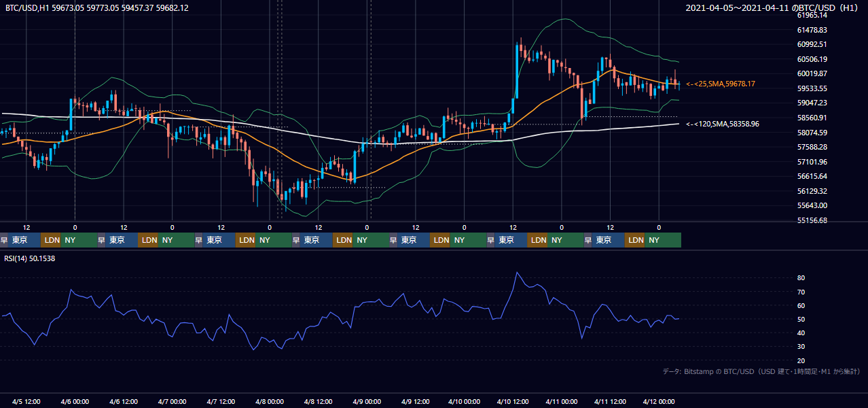
Task: Click price axis value 59533.55
Action: pos(812,88)
